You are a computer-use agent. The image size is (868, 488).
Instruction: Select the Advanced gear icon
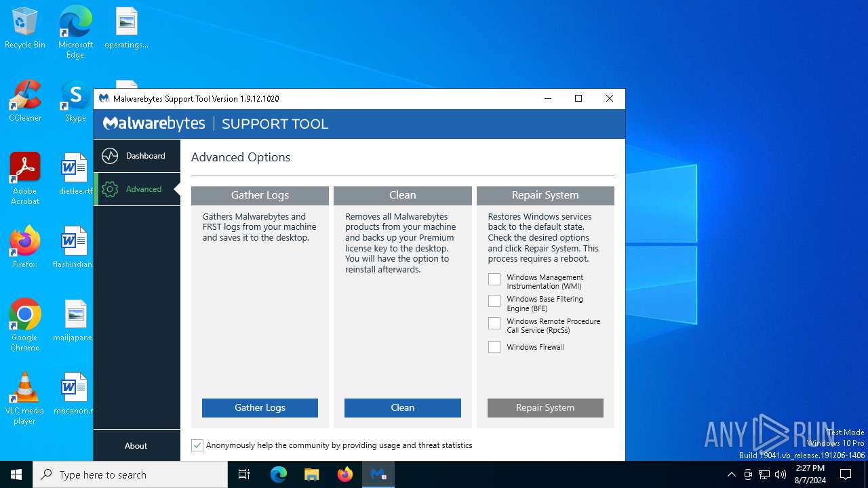coord(110,189)
